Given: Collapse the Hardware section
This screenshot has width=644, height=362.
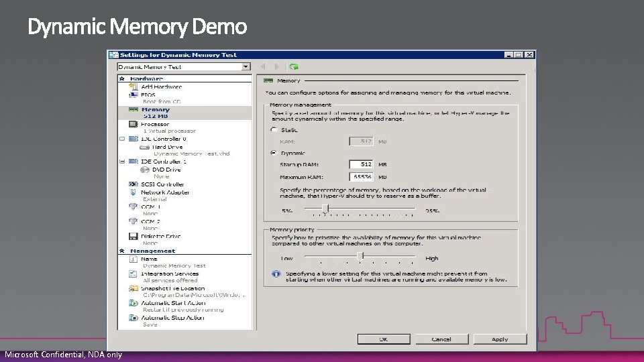Looking at the screenshot, I should (x=122, y=78).
